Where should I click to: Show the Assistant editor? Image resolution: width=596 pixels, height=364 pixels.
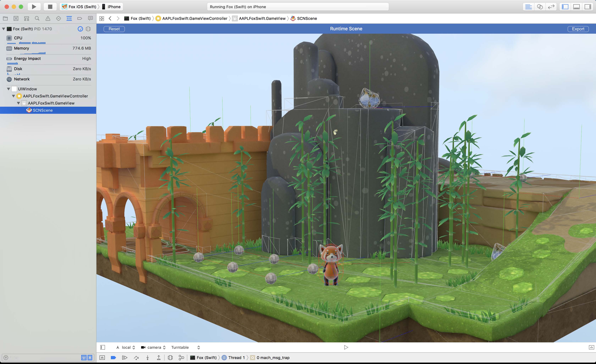(540, 7)
